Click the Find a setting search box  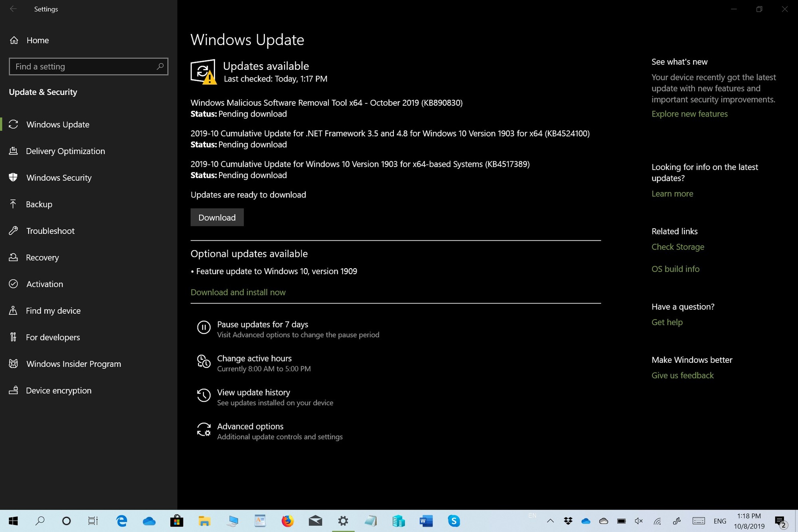(88, 66)
